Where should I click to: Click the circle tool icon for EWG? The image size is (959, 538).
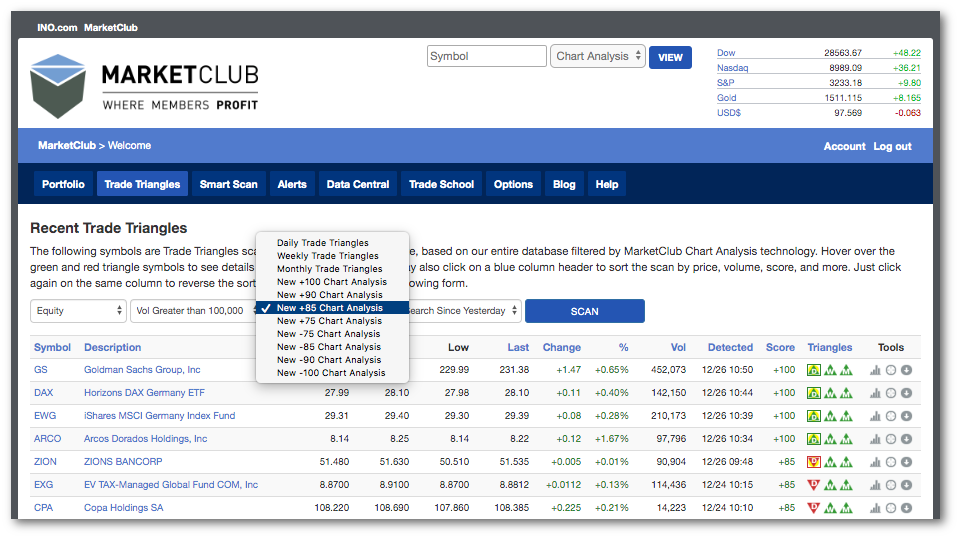pos(891,416)
